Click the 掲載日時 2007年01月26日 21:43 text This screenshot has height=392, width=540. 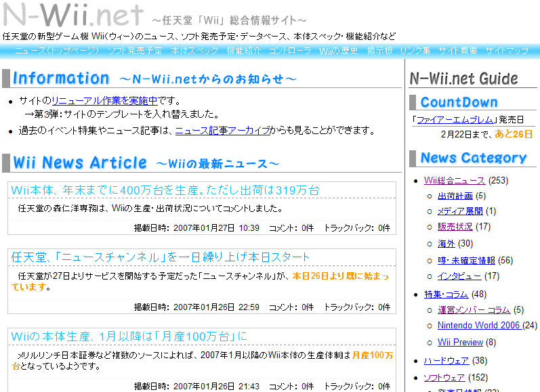196,386
